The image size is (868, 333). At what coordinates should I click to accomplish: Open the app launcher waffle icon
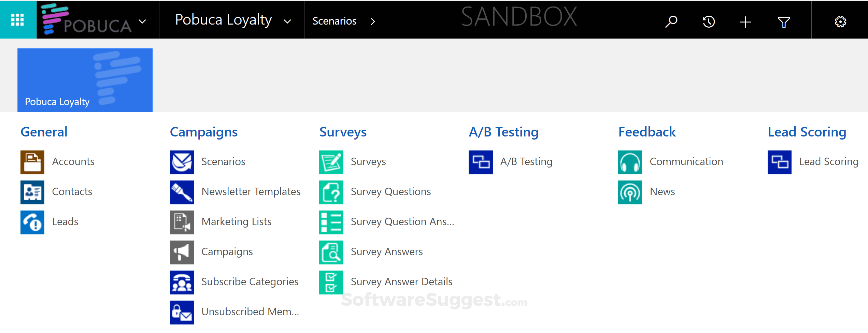click(x=18, y=20)
